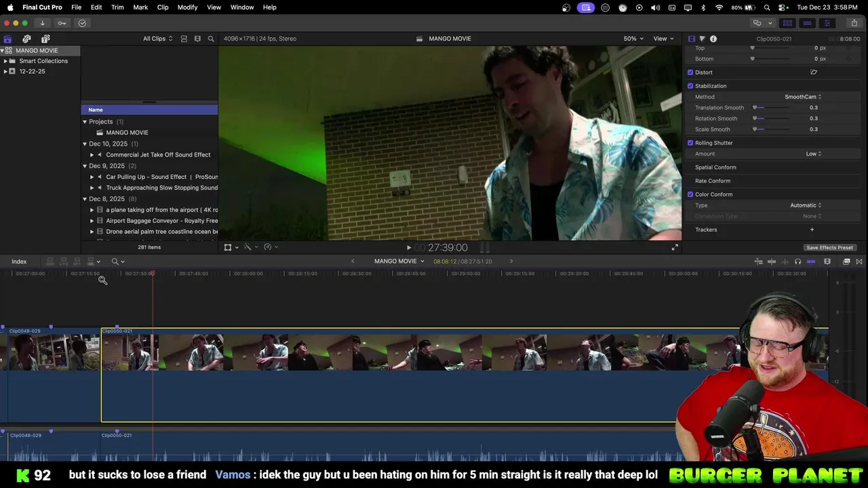Enter viewer full screen mode
868x488 pixels.
(x=675, y=247)
